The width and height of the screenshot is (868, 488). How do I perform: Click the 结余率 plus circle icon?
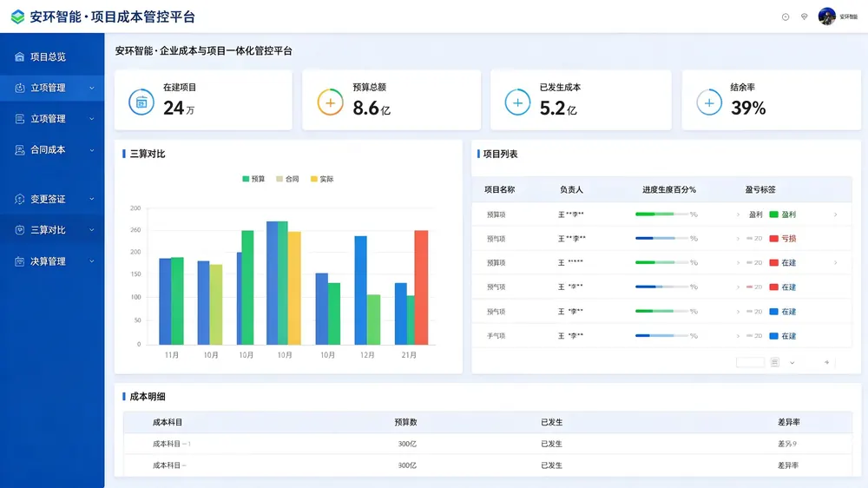[x=709, y=102]
